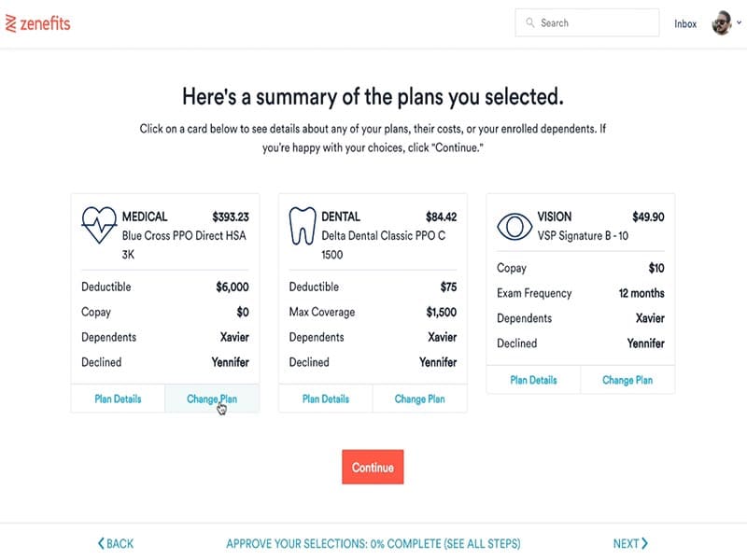Click the Zenefits logo
This screenshot has width=747, height=560.
(x=37, y=23)
